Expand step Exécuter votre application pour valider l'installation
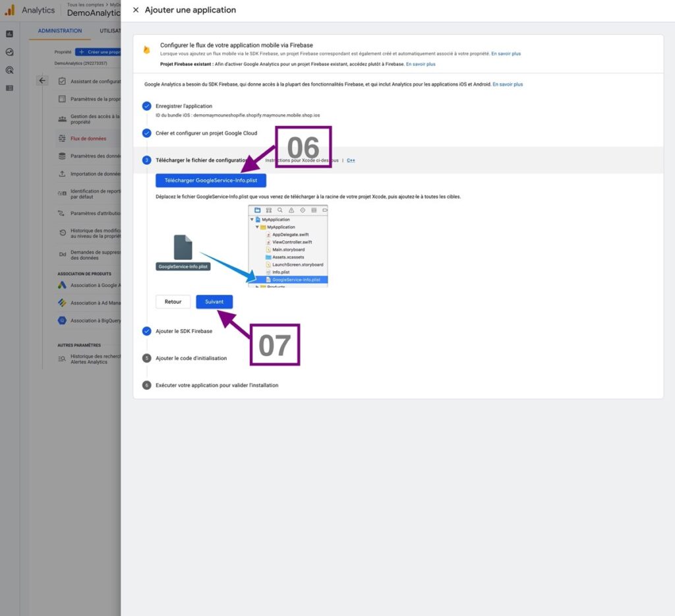The width and height of the screenshot is (675, 616). click(217, 385)
